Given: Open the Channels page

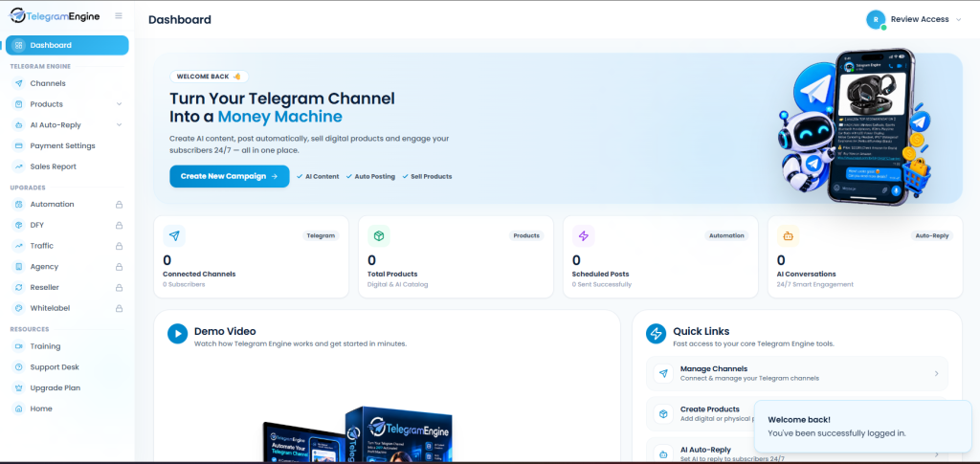Looking at the screenshot, I should pos(67,83).
